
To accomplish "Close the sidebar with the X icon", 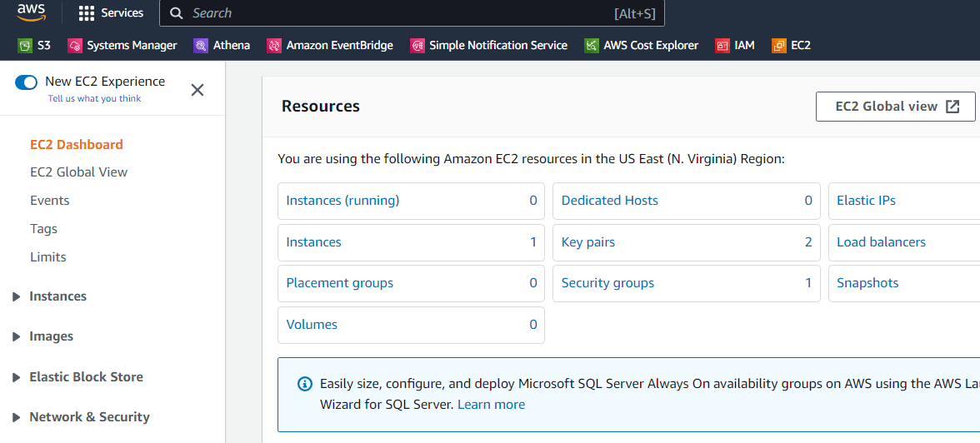I will click(197, 90).
